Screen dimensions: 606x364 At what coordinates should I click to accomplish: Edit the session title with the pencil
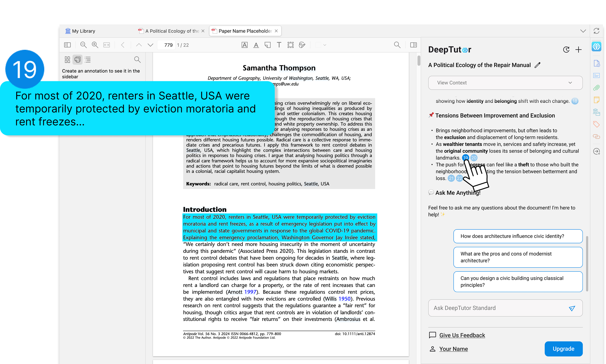coord(538,65)
